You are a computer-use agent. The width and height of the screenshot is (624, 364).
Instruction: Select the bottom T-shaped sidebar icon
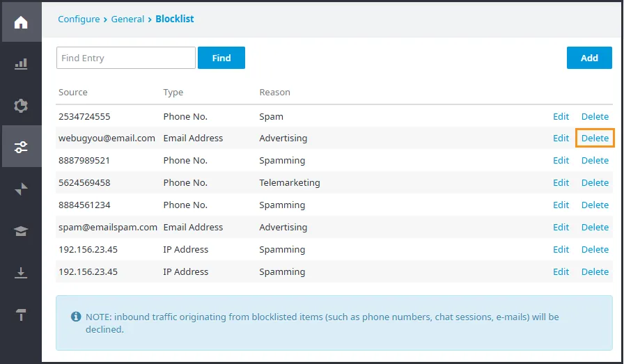pyautogui.click(x=21, y=315)
